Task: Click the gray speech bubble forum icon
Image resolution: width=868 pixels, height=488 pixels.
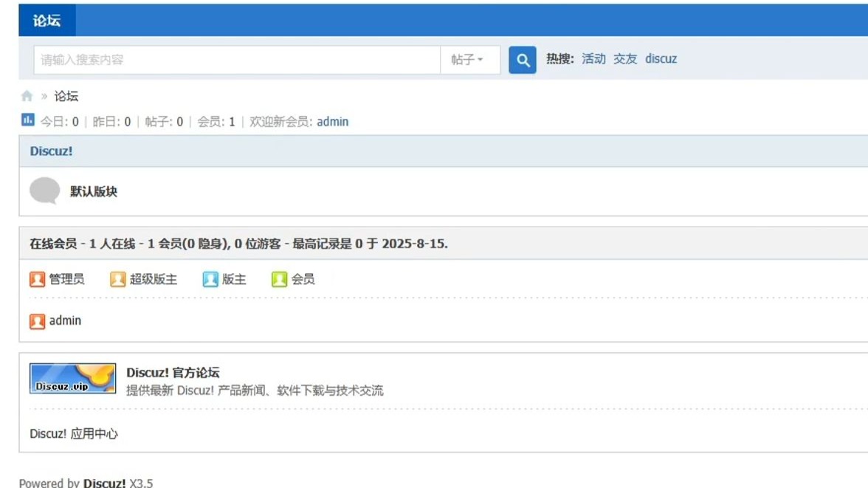Action: (44, 191)
